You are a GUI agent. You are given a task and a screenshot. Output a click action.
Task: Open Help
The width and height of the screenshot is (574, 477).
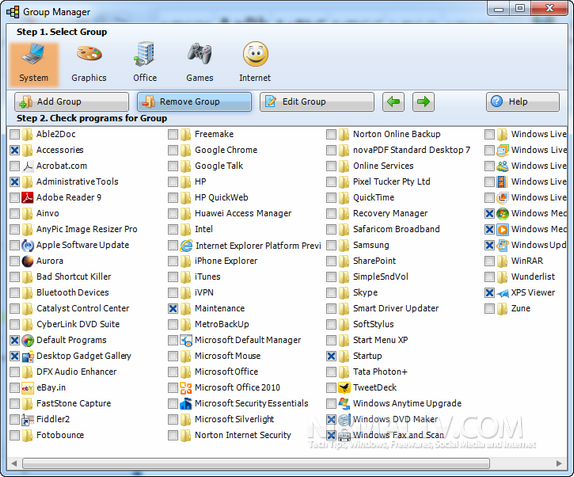[523, 102]
